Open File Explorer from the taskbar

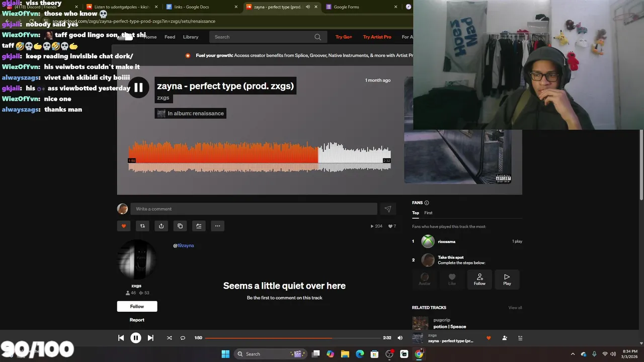(345, 354)
